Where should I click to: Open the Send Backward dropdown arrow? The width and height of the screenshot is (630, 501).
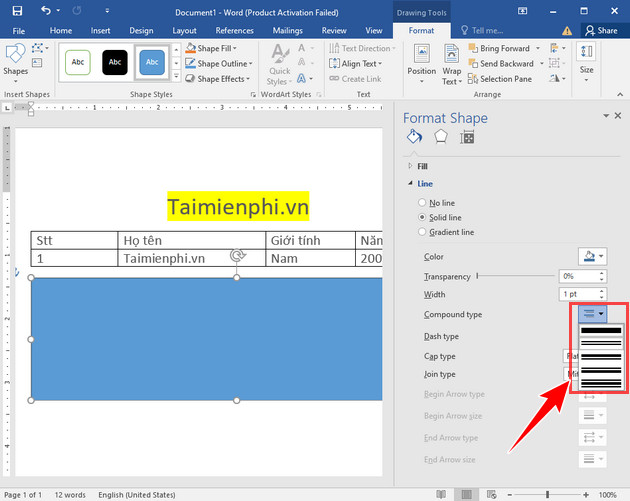click(x=541, y=63)
